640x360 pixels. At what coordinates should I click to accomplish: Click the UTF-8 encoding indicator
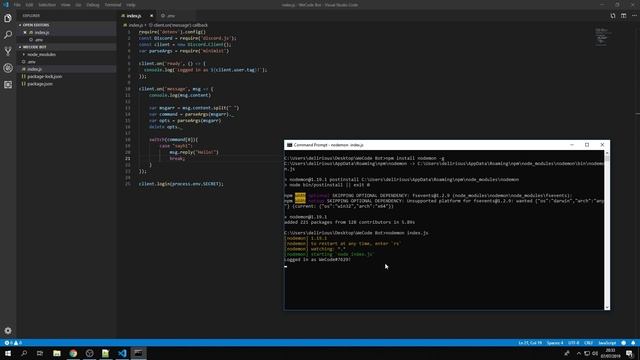click(573, 343)
